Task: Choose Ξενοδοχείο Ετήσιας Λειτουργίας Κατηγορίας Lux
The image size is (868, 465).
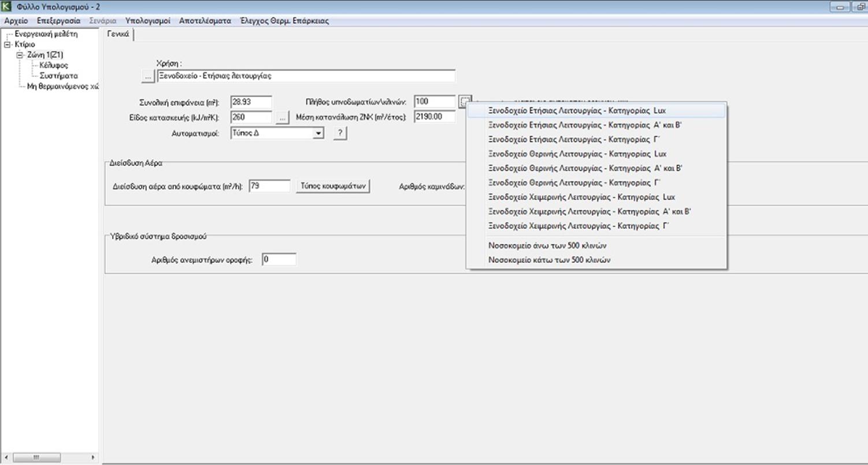Action: coord(596,110)
